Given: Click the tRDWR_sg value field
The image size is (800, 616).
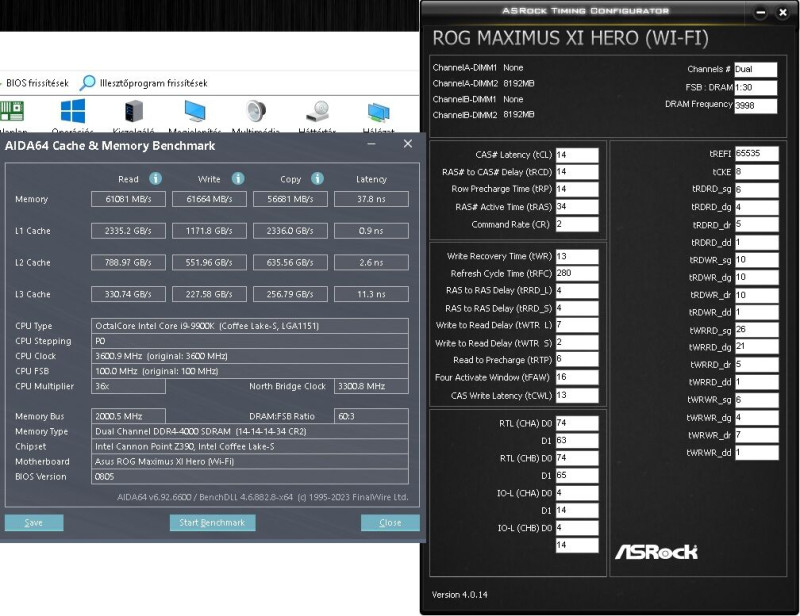Looking at the screenshot, I should coord(757,260).
